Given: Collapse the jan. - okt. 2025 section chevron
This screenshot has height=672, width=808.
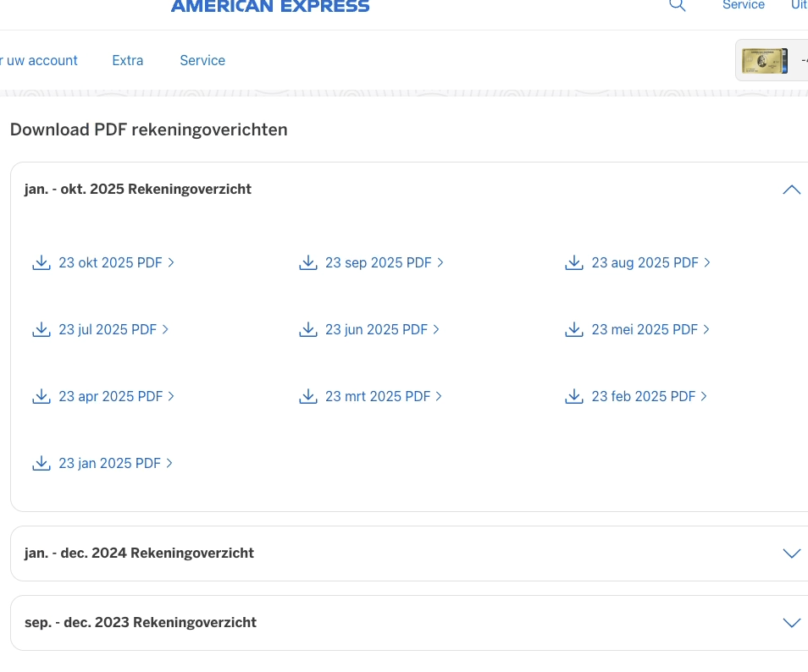Looking at the screenshot, I should pos(792,190).
